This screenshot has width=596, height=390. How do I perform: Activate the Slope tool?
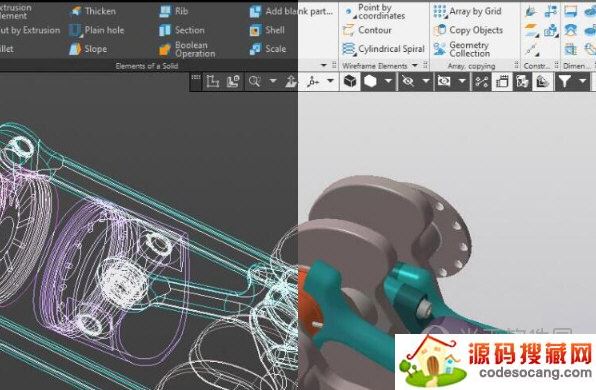(x=88, y=49)
